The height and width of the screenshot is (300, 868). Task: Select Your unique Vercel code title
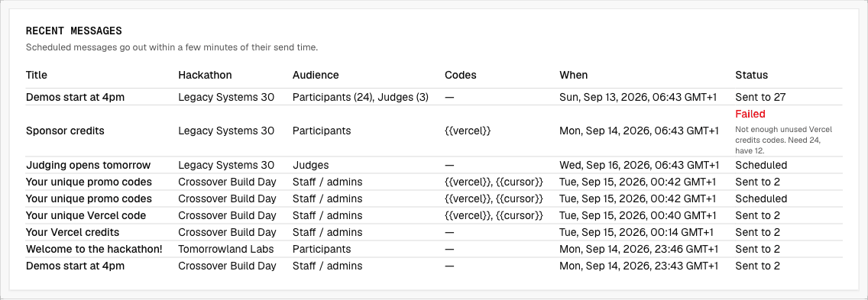tap(86, 215)
